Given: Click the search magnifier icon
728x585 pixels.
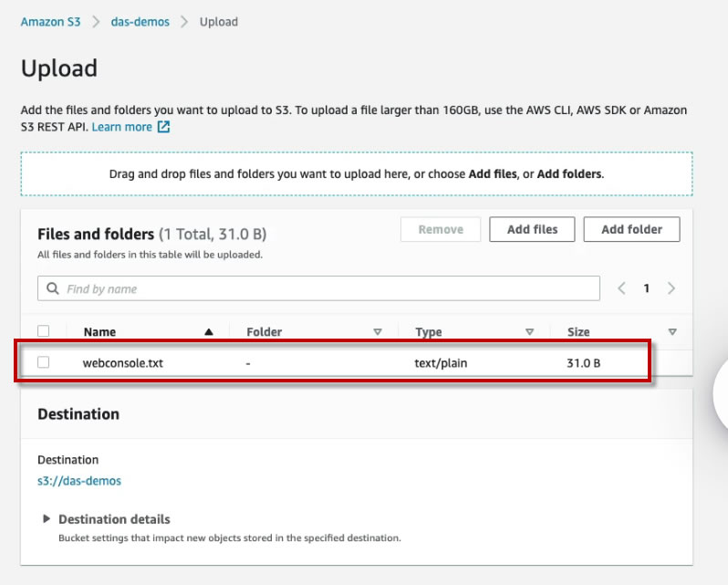Looking at the screenshot, I should coord(52,289).
